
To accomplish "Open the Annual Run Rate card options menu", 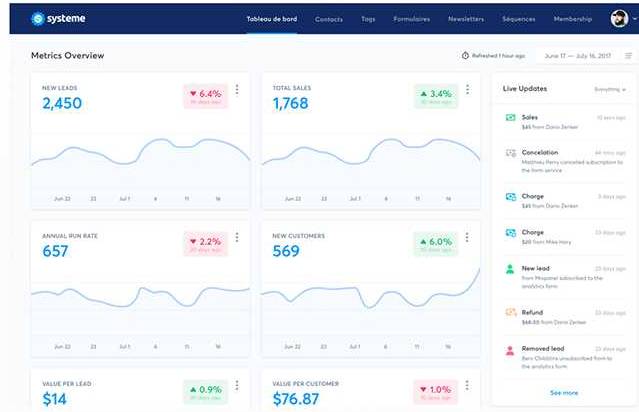I will [237, 238].
